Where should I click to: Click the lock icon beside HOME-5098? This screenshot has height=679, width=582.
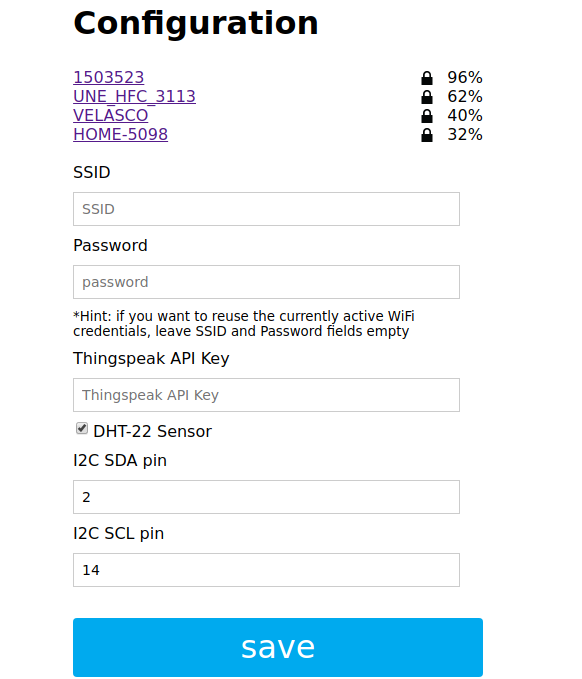pos(427,135)
